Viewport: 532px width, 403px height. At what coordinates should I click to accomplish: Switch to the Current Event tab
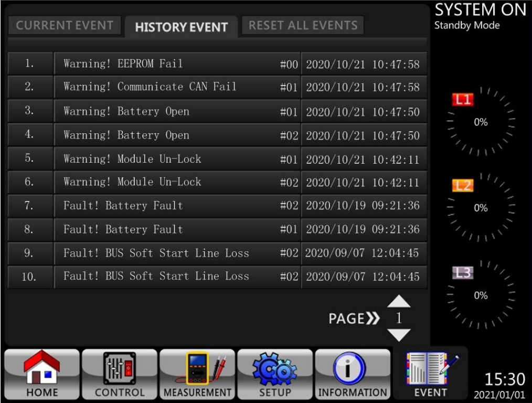click(x=65, y=25)
